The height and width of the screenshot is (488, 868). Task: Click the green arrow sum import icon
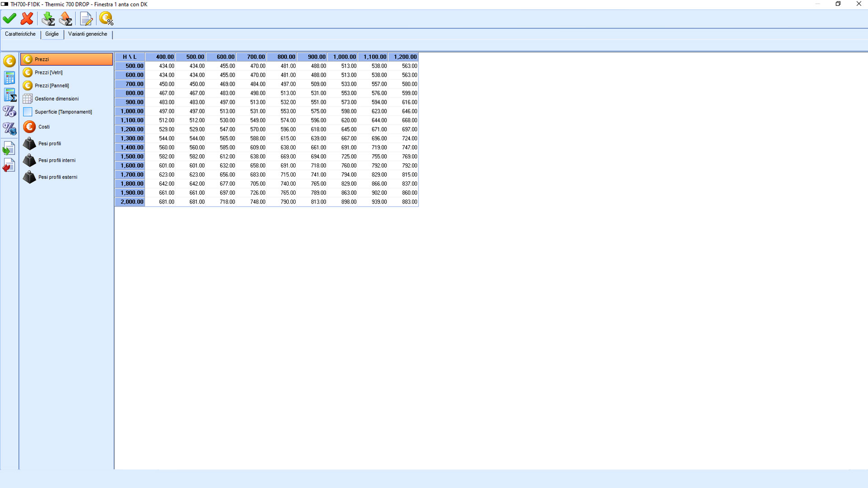48,19
